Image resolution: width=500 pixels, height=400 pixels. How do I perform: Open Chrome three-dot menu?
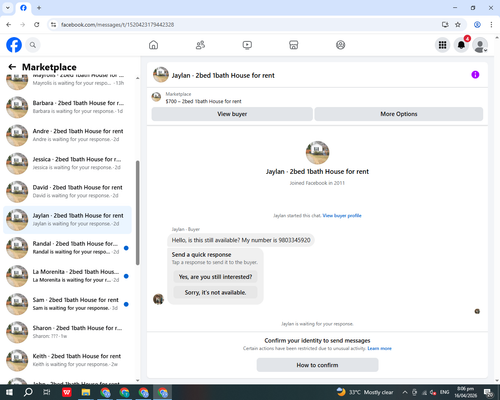pyautogui.click(x=491, y=25)
